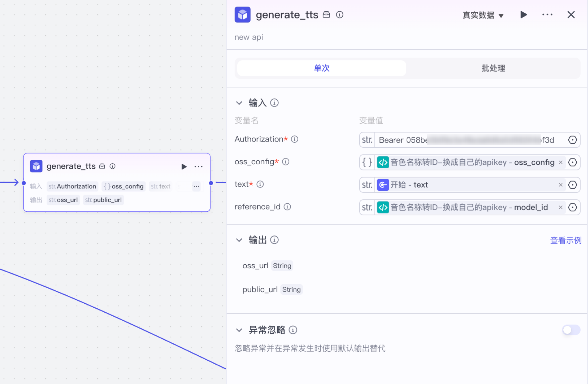Click the Bearer token input field
Viewport: 588px width, 384px height.
pyautogui.click(x=462, y=140)
